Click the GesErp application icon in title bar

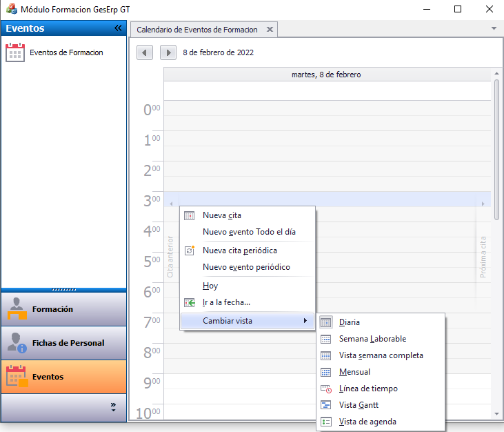point(12,9)
